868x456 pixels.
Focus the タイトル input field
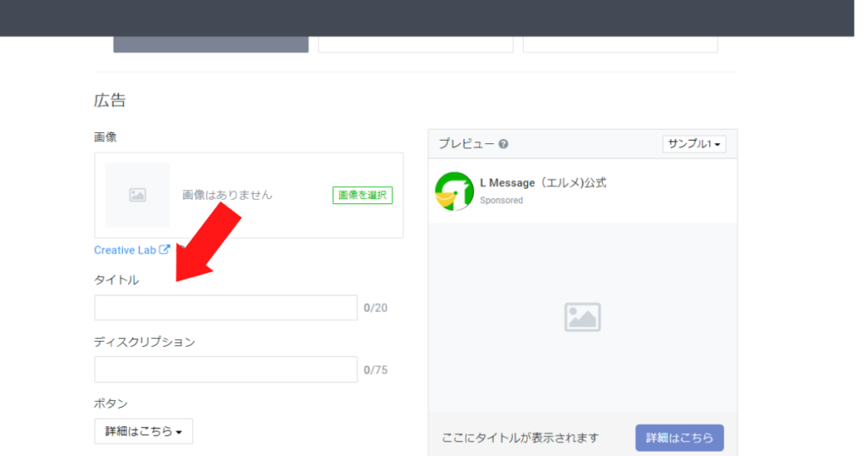pyautogui.click(x=225, y=308)
